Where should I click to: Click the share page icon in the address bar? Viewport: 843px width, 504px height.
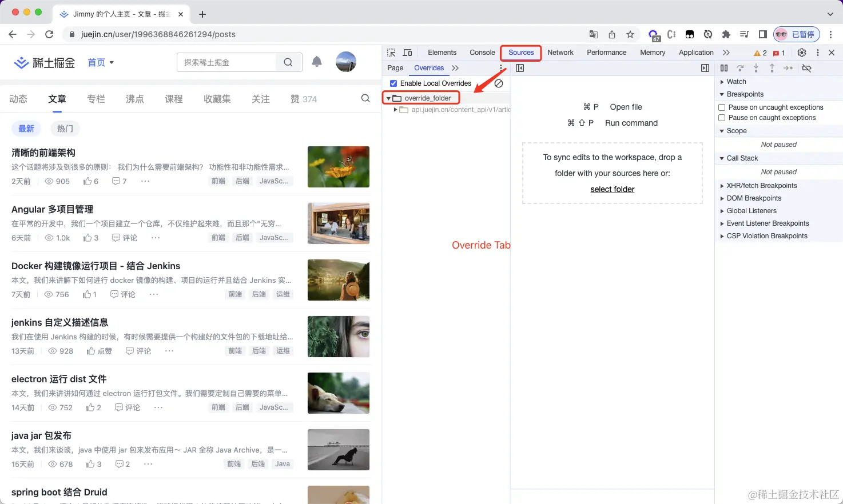[x=612, y=34]
